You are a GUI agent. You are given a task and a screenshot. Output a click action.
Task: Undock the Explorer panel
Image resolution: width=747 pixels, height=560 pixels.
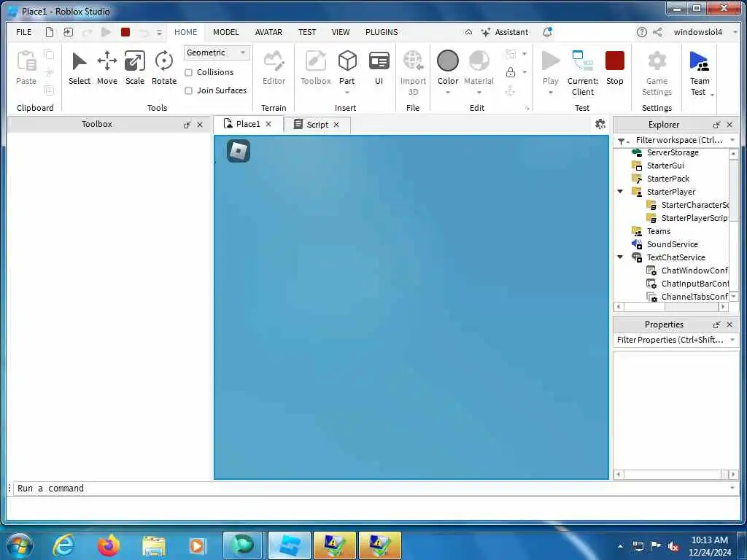pos(716,125)
